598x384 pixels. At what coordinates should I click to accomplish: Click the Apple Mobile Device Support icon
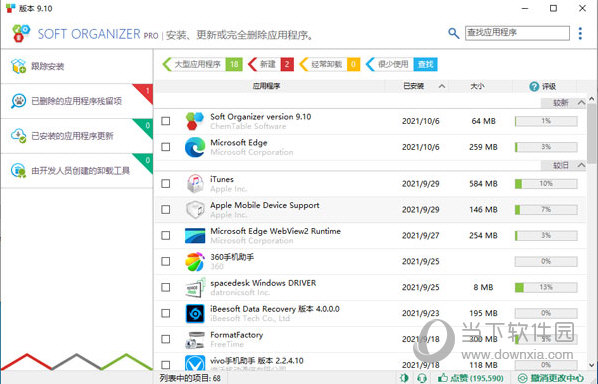tap(195, 210)
